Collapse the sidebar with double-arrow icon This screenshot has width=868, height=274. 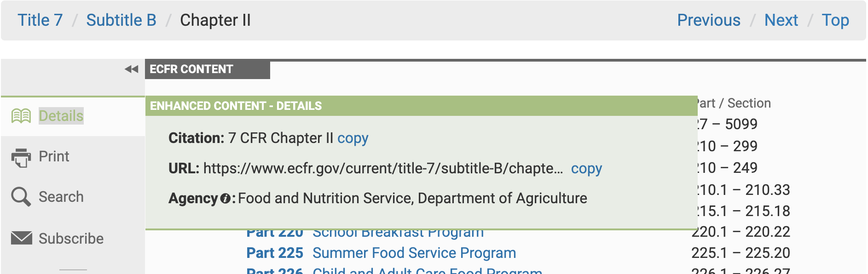131,69
